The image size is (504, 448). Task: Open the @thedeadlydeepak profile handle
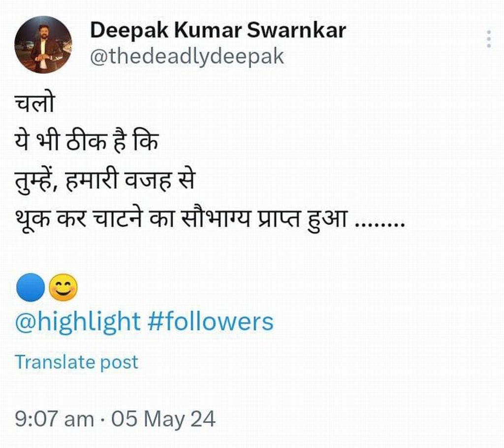189,56
